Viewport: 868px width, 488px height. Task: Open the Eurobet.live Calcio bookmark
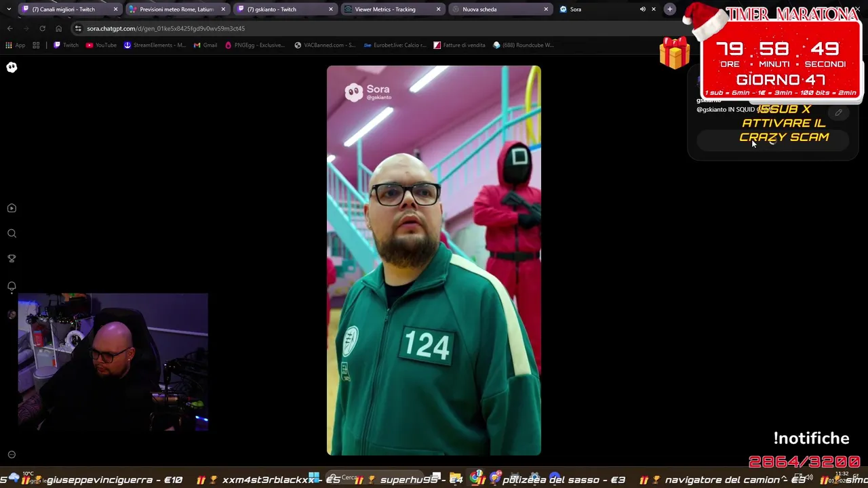[x=395, y=45]
